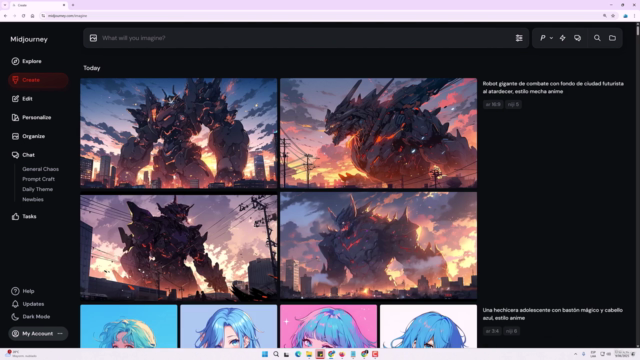Viewport: 640px width, 360px height.
Task: Bookmark the page with the star icon
Action: point(613,16)
